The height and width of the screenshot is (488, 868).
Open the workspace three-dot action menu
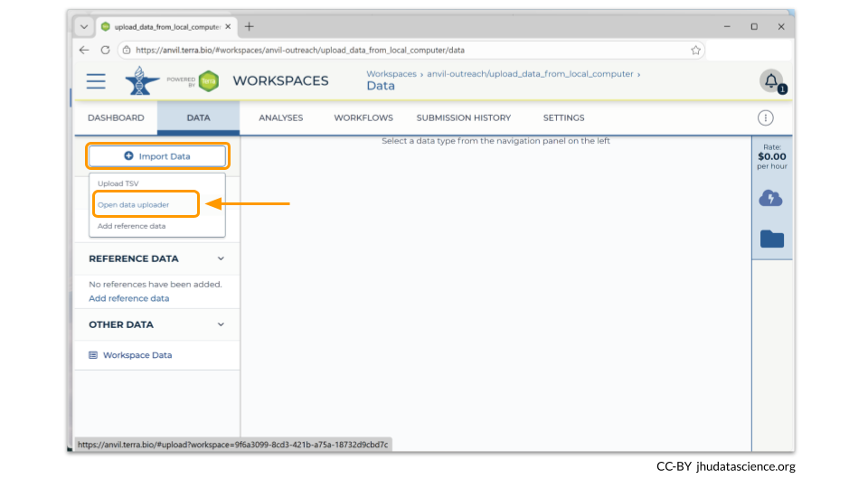click(765, 117)
